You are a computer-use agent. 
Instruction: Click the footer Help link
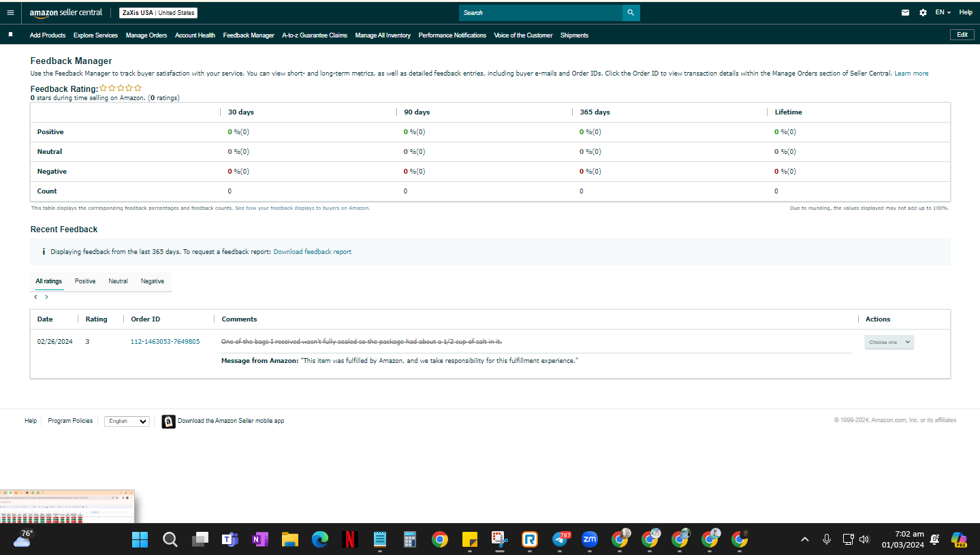click(31, 422)
